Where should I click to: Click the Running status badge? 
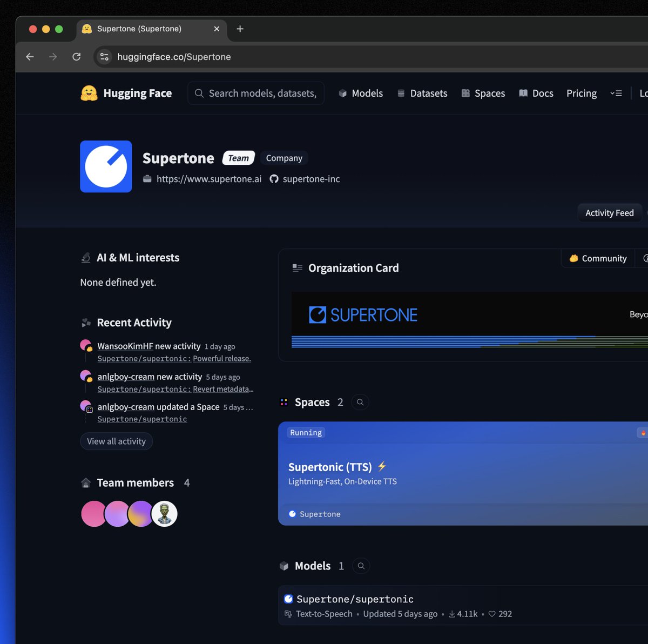click(x=306, y=432)
